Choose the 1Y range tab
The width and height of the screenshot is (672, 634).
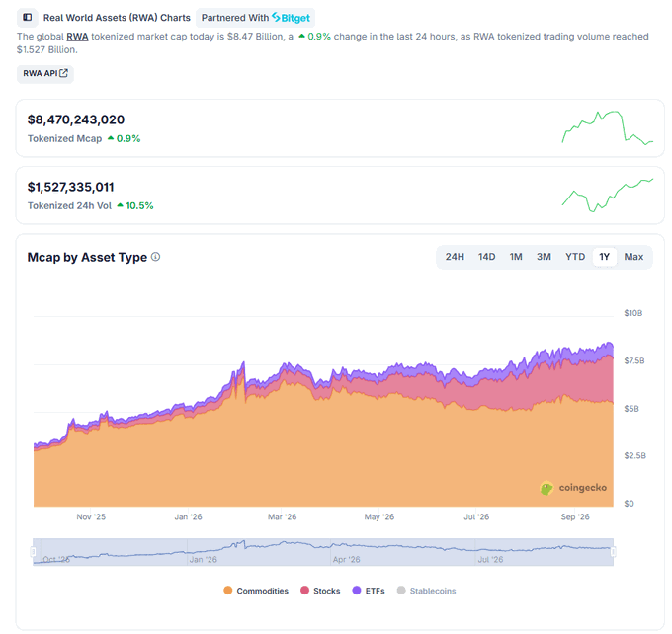604,257
